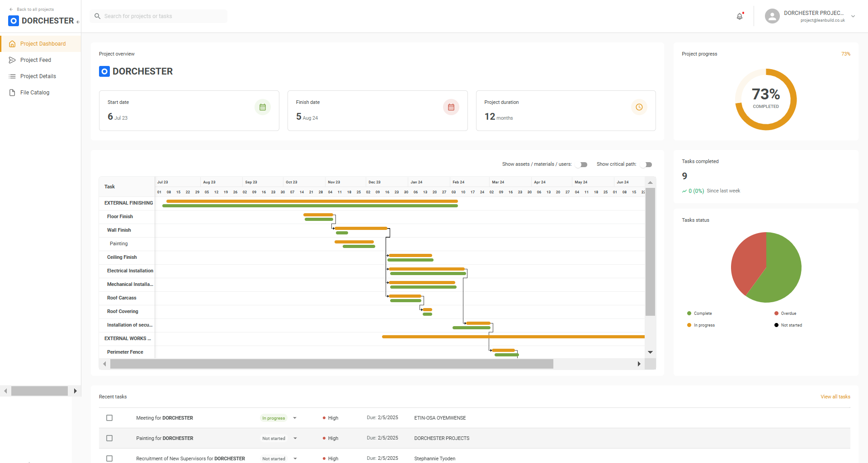This screenshot has height=463, width=868.
Task: Click the Project duration clock icon
Action: [x=639, y=107]
